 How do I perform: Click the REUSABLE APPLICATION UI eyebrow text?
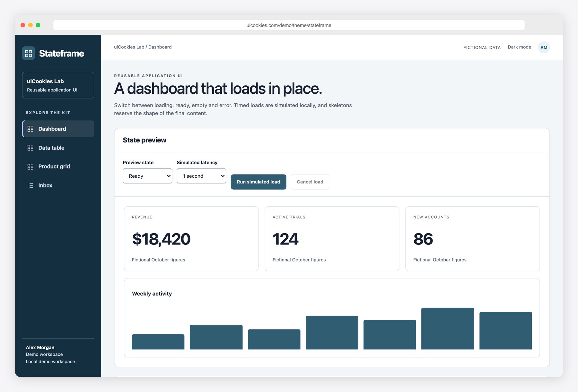click(x=148, y=76)
